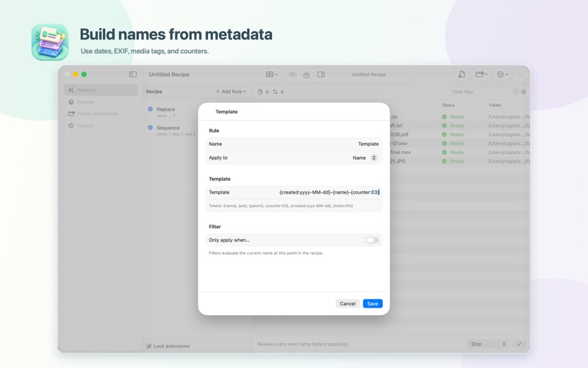Sort by the Status column header

448,105
